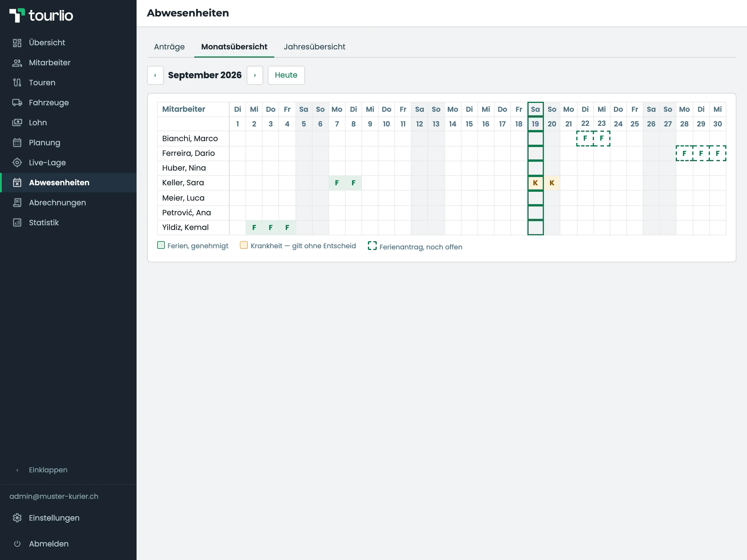Click the Einstellungen link
This screenshot has height=560, width=747.
(54, 518)
